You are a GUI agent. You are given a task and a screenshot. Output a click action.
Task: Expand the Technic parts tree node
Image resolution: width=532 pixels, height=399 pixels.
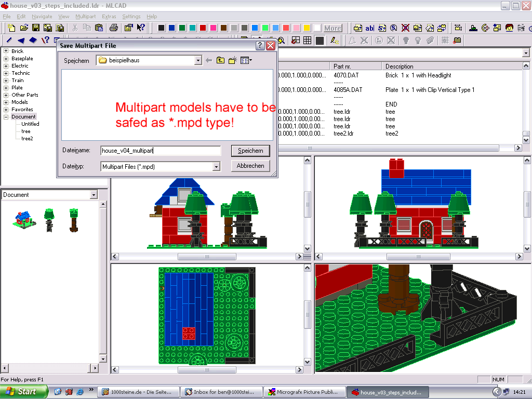click(6, 73)
